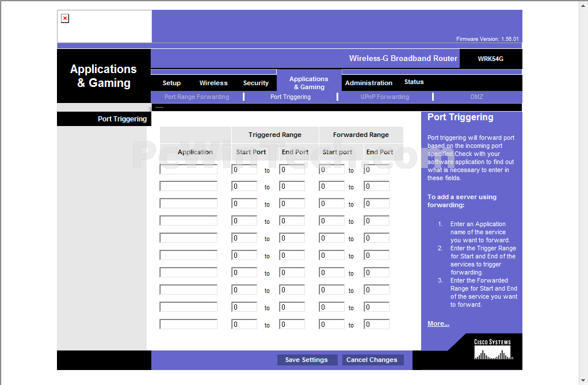Focus the Application name field in row five

pos(188,238)
